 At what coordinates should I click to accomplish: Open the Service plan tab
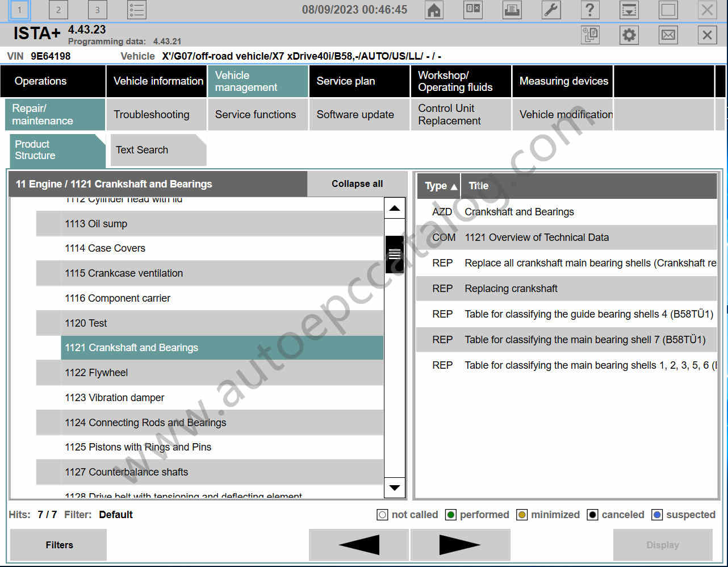[x=359, y=81]
